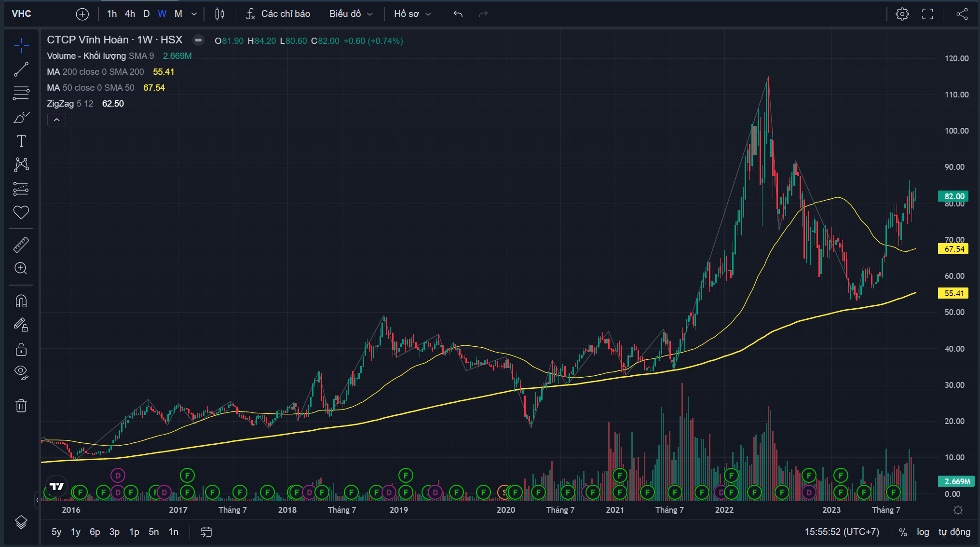Select the Fibonacci retracement tool

(21, 93)
